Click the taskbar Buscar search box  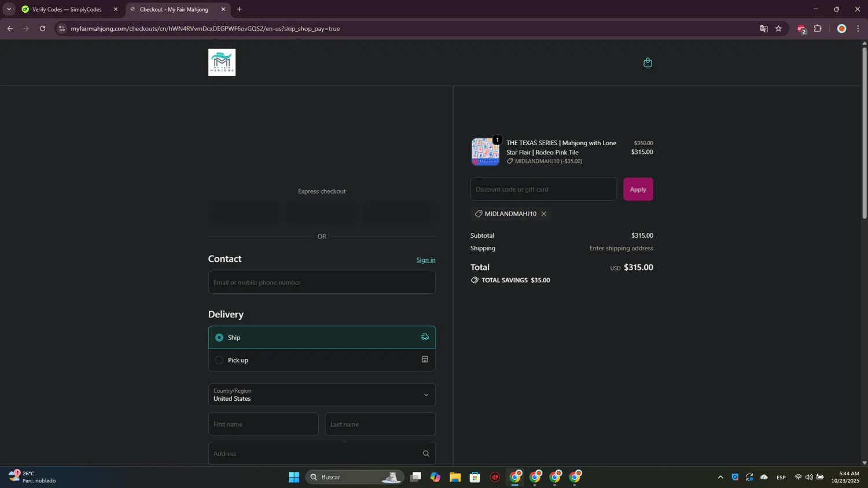tap(354, 477)
